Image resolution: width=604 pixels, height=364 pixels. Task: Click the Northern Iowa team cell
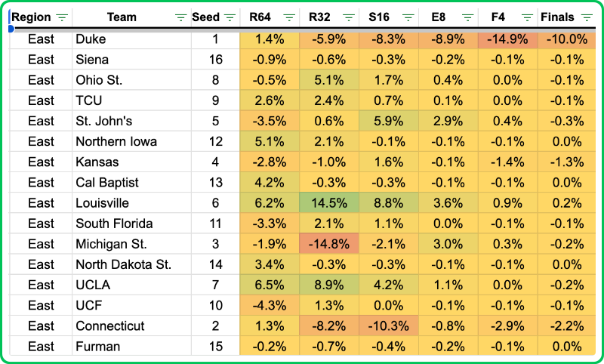[131, 141]
